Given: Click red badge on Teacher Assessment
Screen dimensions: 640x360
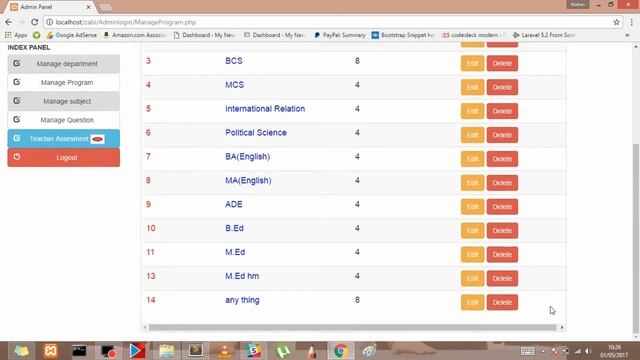Looking at the screenshot, I should point(98,139).
